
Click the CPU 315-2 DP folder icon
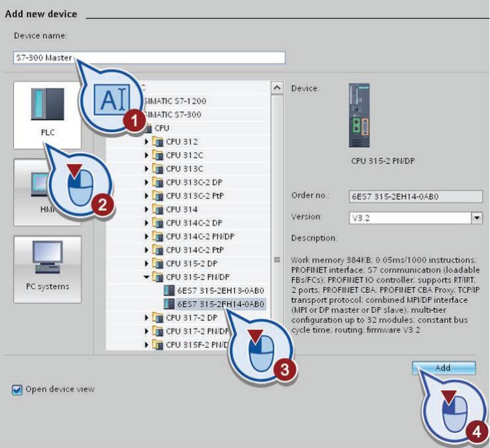pyautogui.click(x=158, y=264)
